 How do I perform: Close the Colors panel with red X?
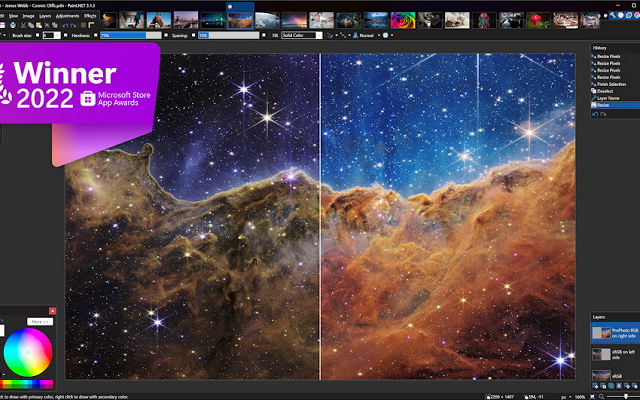pyautogui.click(x=52, y=311)
